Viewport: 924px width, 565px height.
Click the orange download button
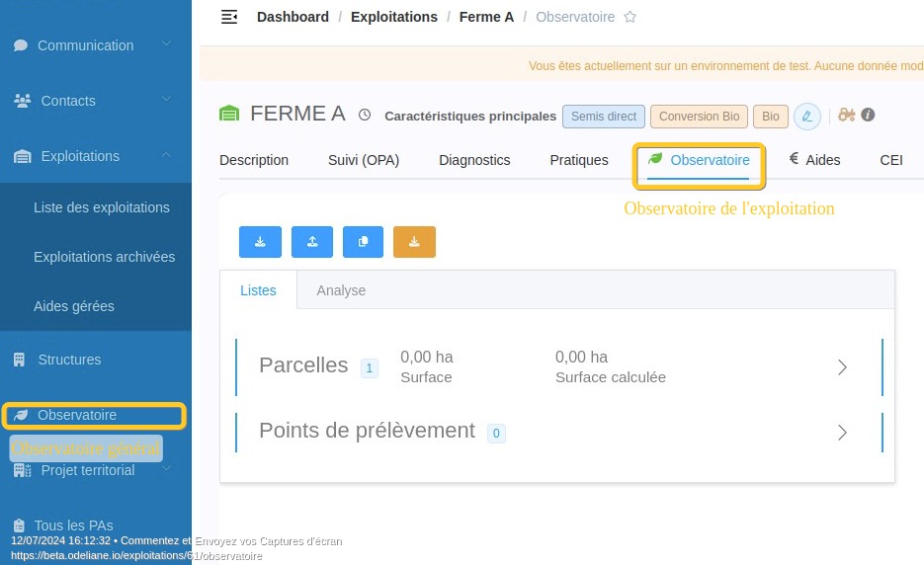point(414,242)
